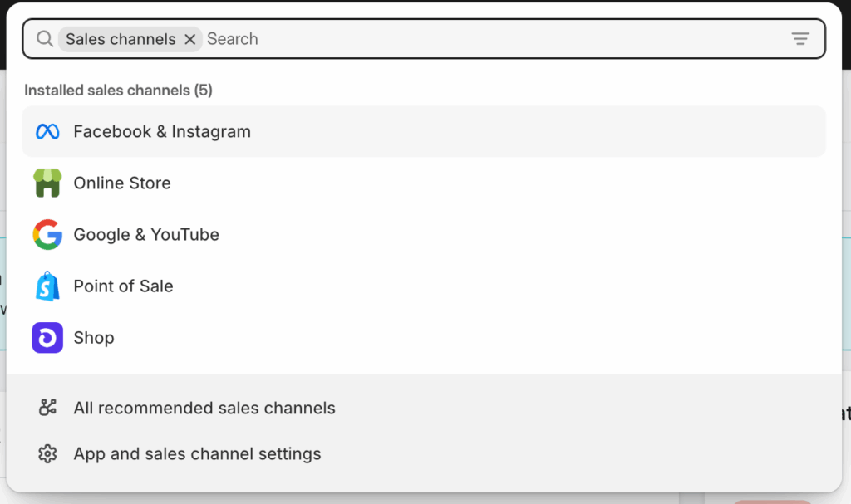This screenshot has height=504, width=851.
Task: Click the magnifying glass search icon
Action: tap(45, 39)
